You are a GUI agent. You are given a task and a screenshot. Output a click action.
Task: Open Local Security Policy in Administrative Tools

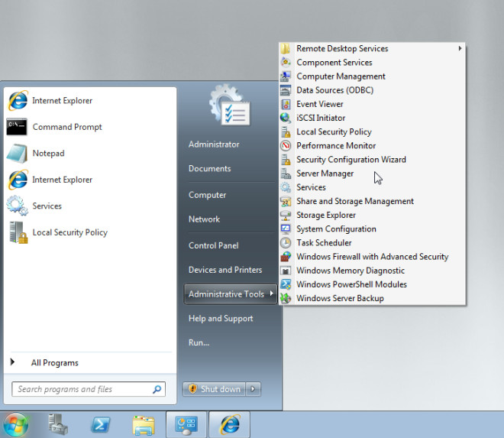tap(334, 131)
